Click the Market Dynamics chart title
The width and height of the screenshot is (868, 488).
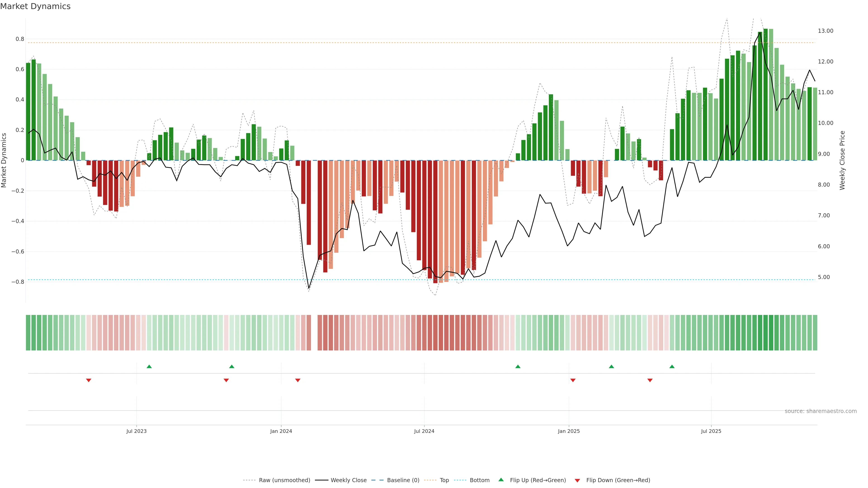tap(35, 6)
